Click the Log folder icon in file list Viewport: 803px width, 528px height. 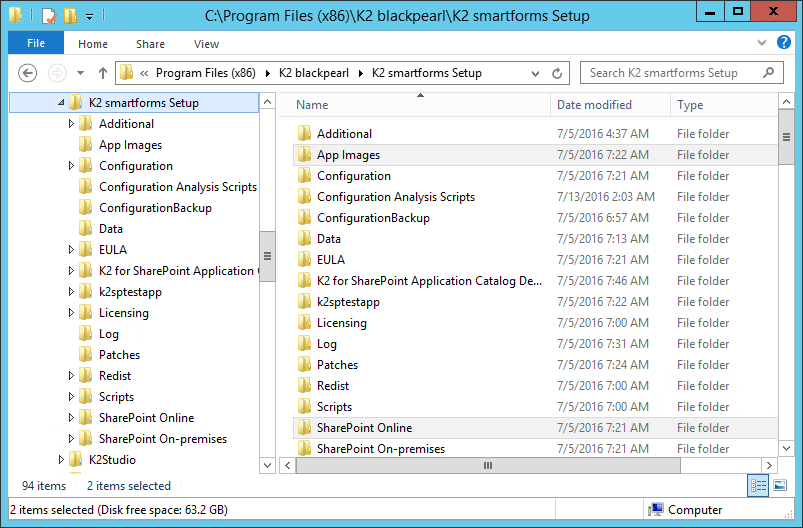coord(305,344)
